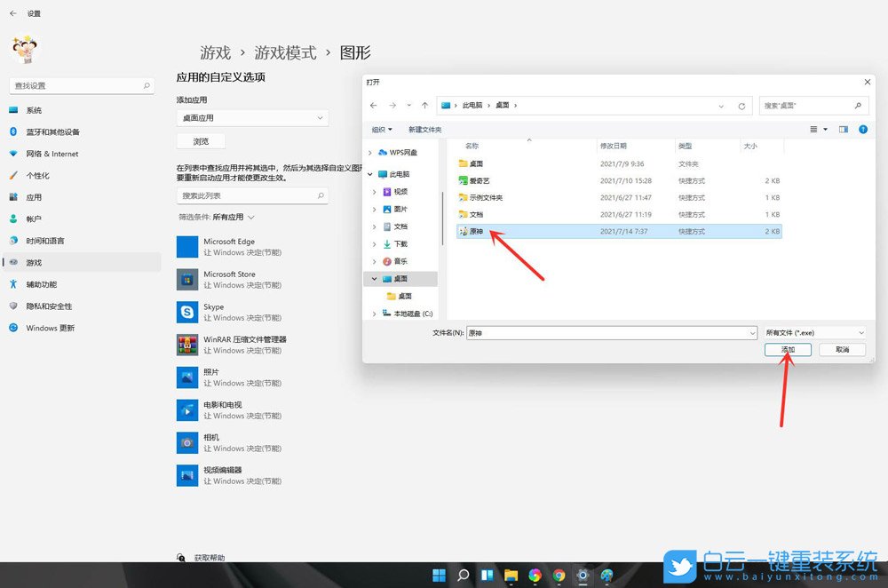Viewport: 888px width, 588px height.
Task: Click the back arrow in the Open dialog
Action: point(373,105)
